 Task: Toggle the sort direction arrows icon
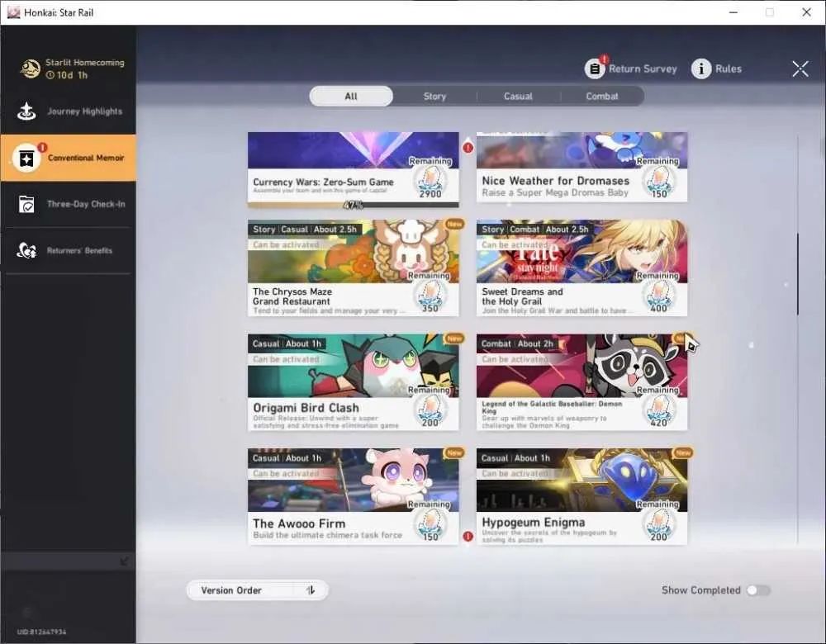coord(311,590)
